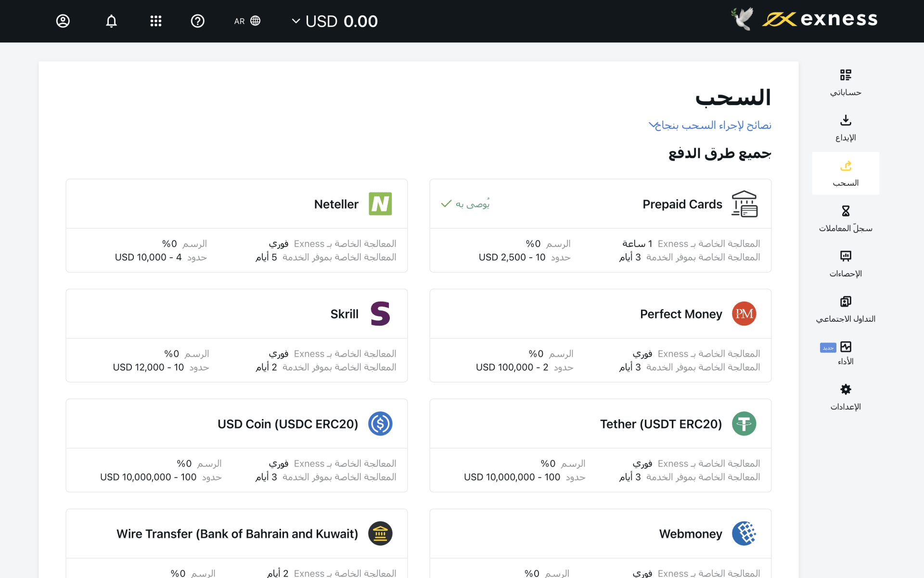Open الإحصاءات statistics in sidebar
This screenshot has height=578, width=924.
pos(846,264)
